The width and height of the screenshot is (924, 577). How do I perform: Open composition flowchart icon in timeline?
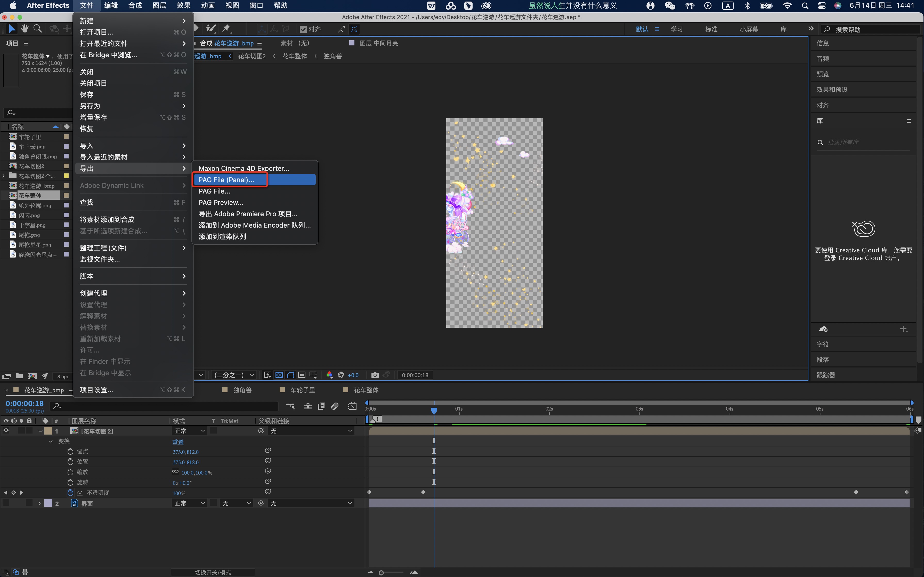[291, 406]
